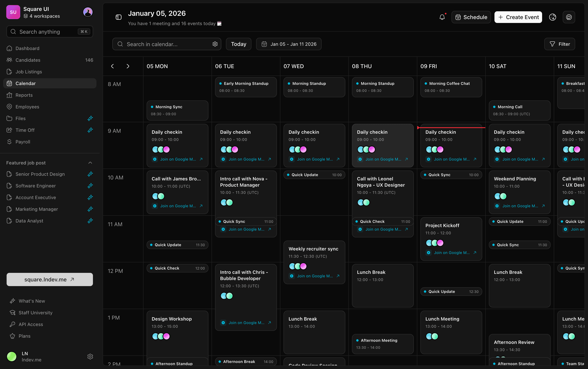The height and width of the screenshot is (369, 588).
Task: Open the square.Indev.me link
Action: [x=50, y=279]
